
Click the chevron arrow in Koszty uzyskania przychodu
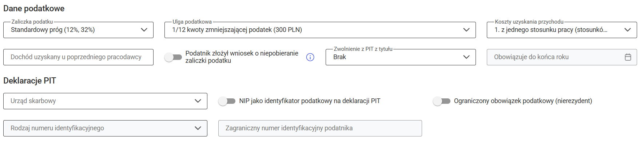627,30
